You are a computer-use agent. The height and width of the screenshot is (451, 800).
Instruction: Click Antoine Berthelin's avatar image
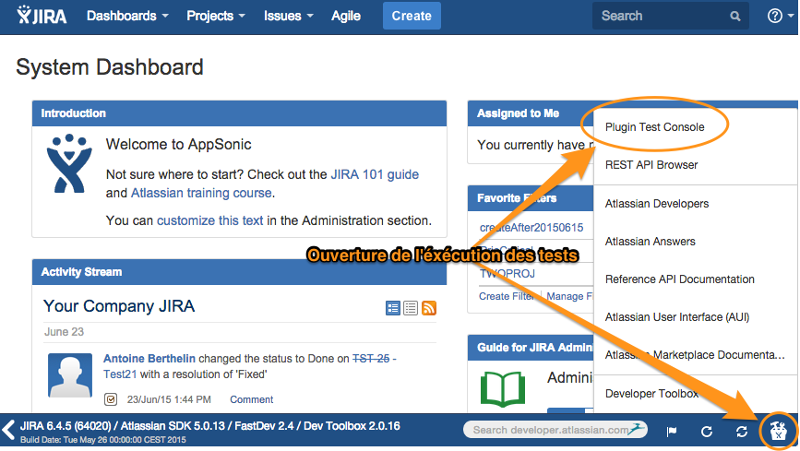pos(70,375)
